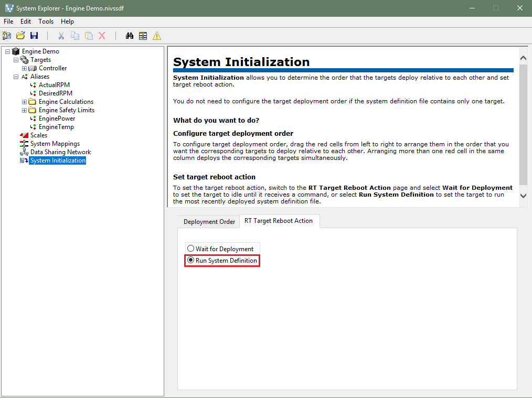Select the System Mappings label

coord(55,144)
